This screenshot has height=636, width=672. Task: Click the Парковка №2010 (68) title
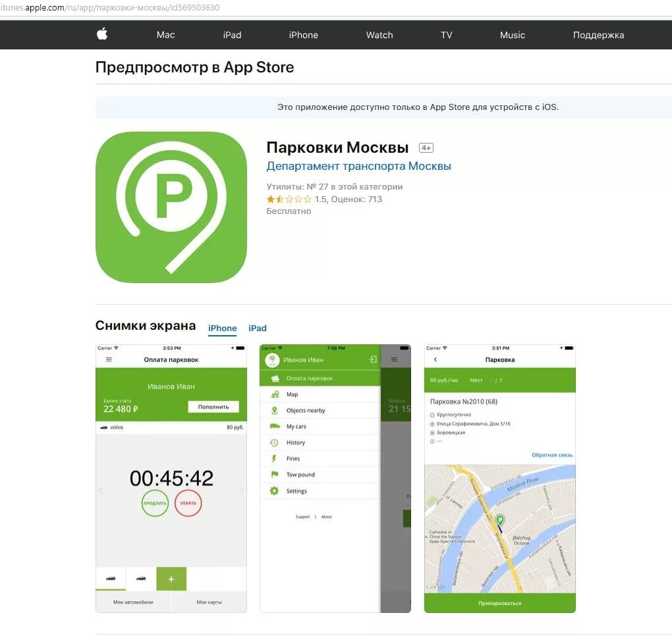click(x=464, y=402)
